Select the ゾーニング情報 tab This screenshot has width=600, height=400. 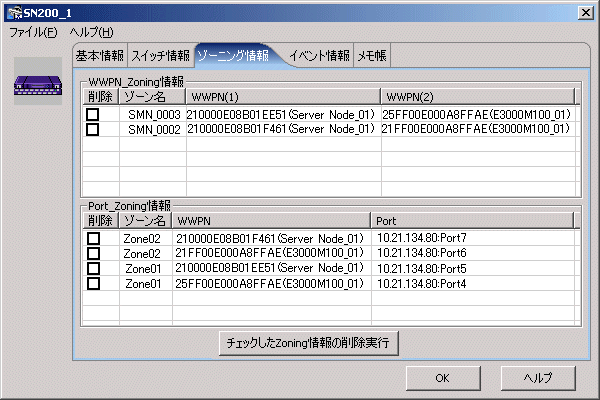pos(233,56)
